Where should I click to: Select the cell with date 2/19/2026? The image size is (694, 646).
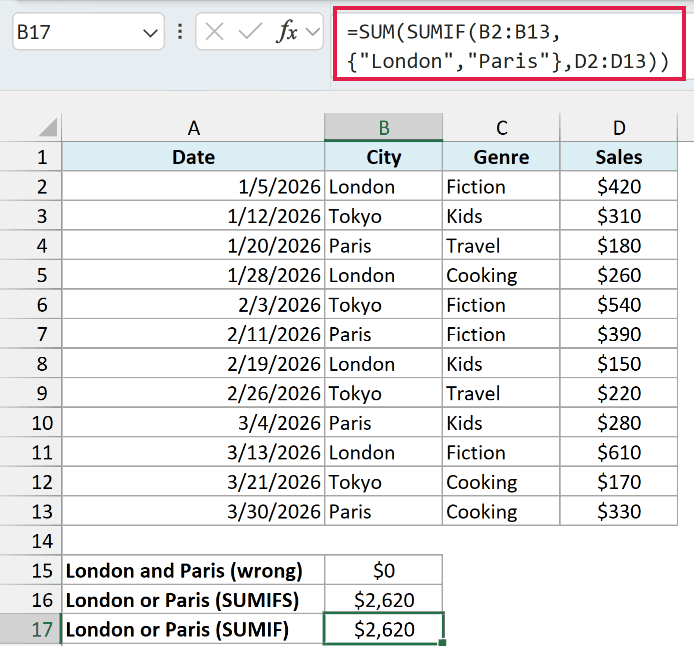pyautogui.click(x=193, y=364)
